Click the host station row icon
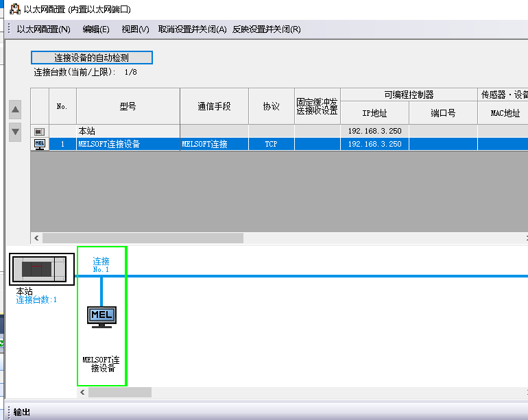Viewport: 528px width, 420px height. coord(40,131)
